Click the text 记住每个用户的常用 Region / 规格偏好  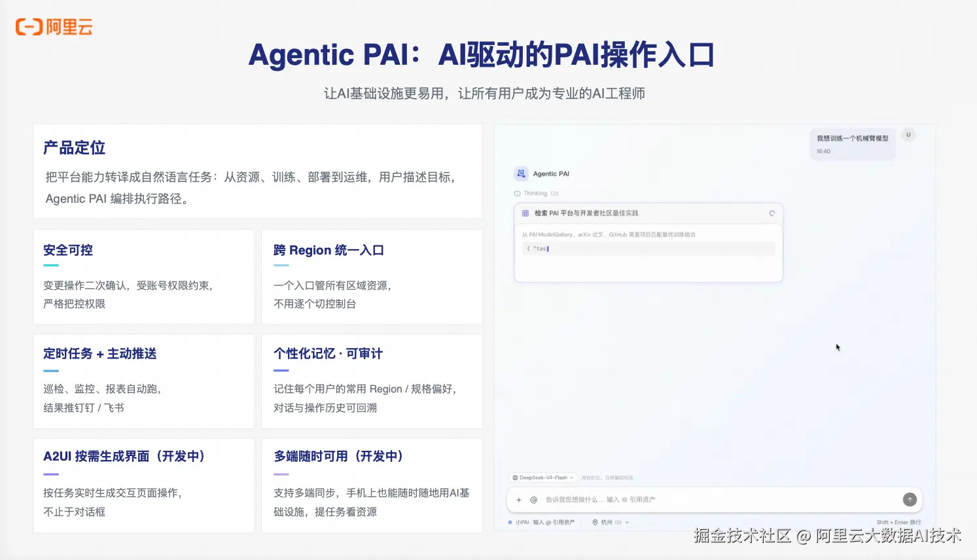tap(364, 389)
